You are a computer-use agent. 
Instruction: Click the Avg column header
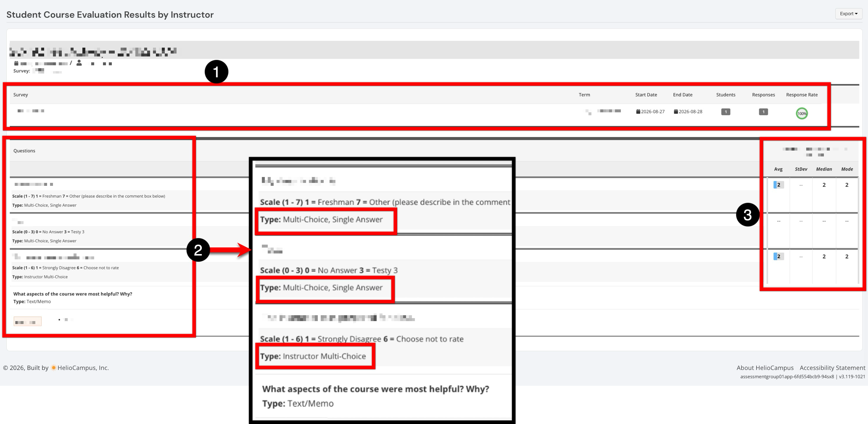tap(778, 169)
